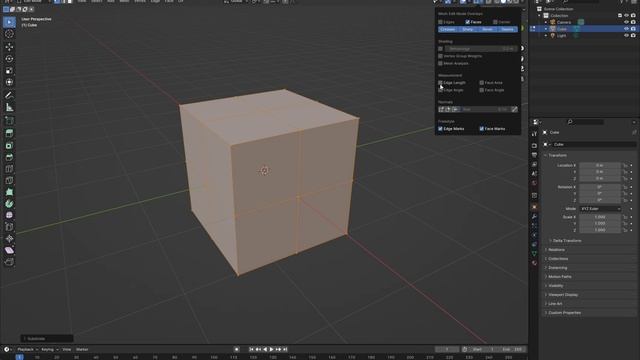
Task: Select the Select Box tool
Action: point(9,22)
